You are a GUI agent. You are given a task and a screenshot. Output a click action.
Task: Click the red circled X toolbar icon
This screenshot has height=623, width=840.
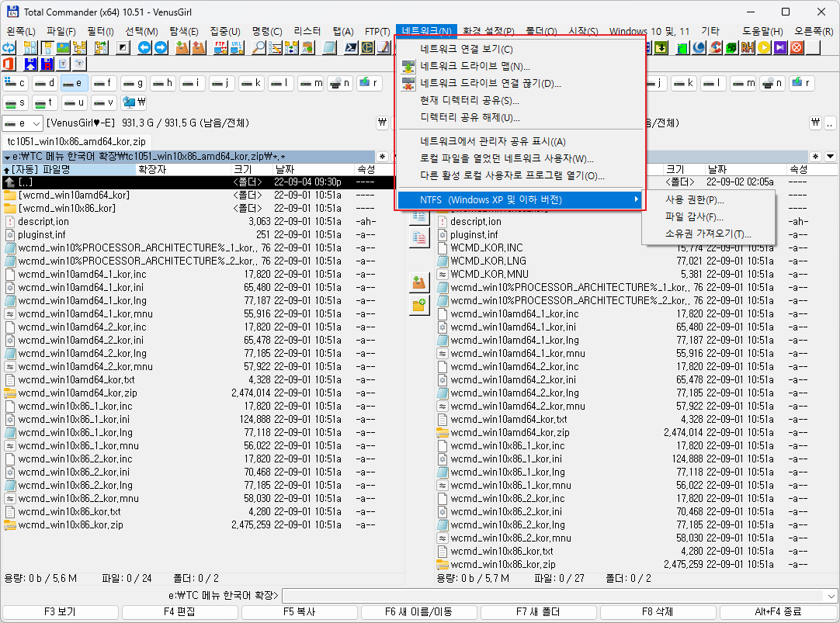pos(797,47)
